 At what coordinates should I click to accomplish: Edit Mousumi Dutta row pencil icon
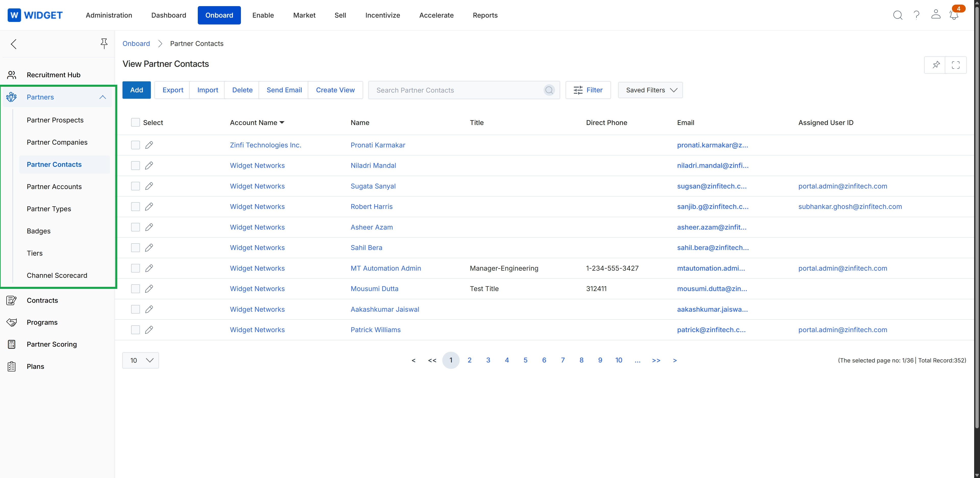tap(149, 289)
